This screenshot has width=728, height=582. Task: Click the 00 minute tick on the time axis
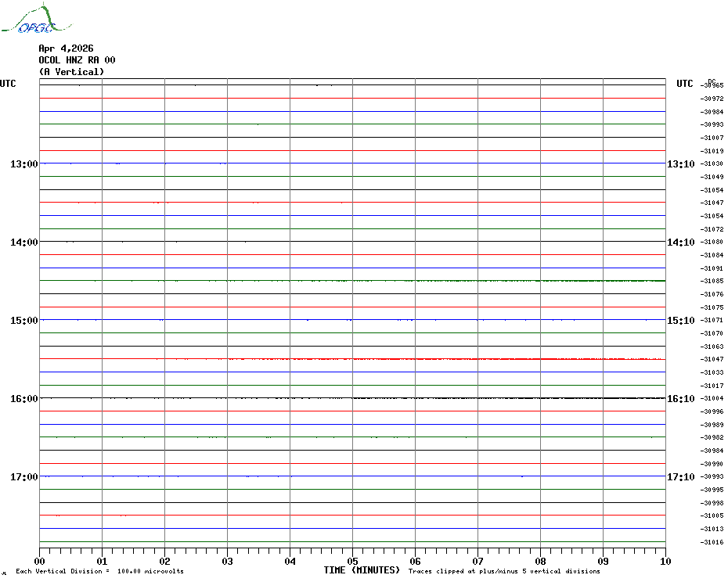click(x=40, y=561)
